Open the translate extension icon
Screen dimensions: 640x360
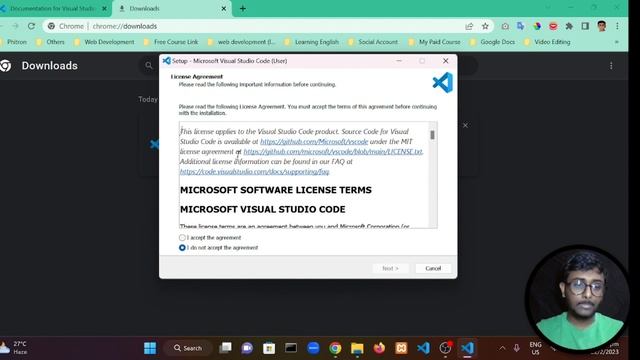(520, 26)
